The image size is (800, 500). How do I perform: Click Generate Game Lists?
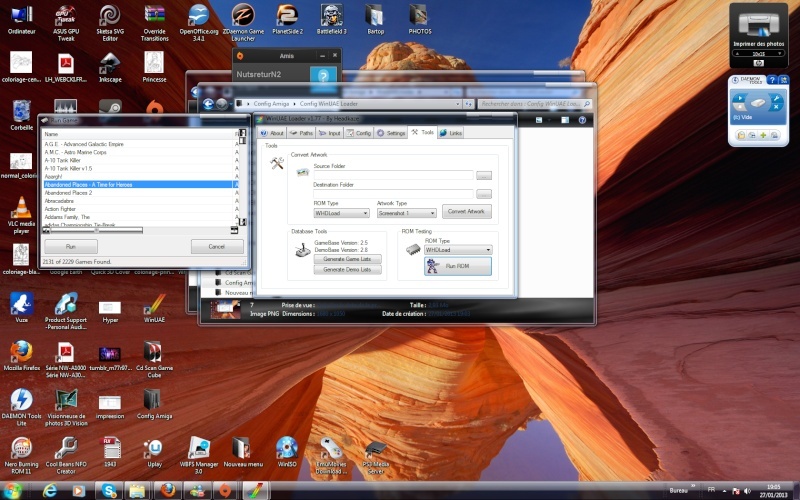347,259
